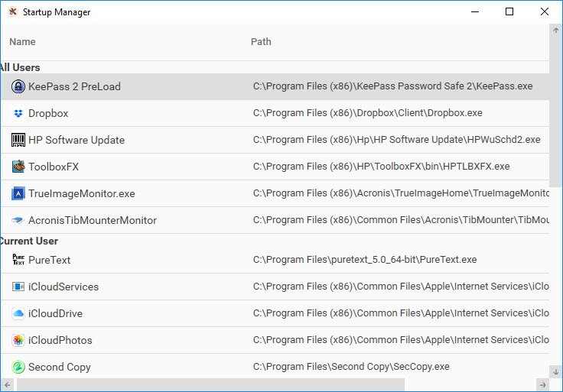The height and width of the screenshot is (392, 563).
Task: Click right arrow of horizontal scrollbar
Action: (542, 384)
